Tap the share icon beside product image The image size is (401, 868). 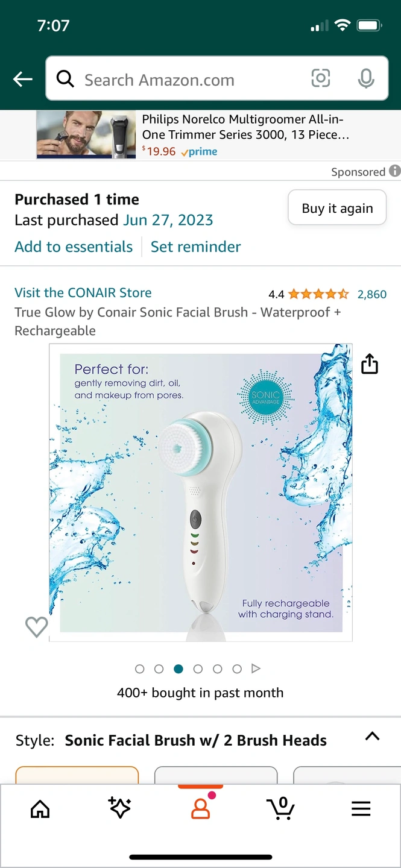[x=369, y=363]
